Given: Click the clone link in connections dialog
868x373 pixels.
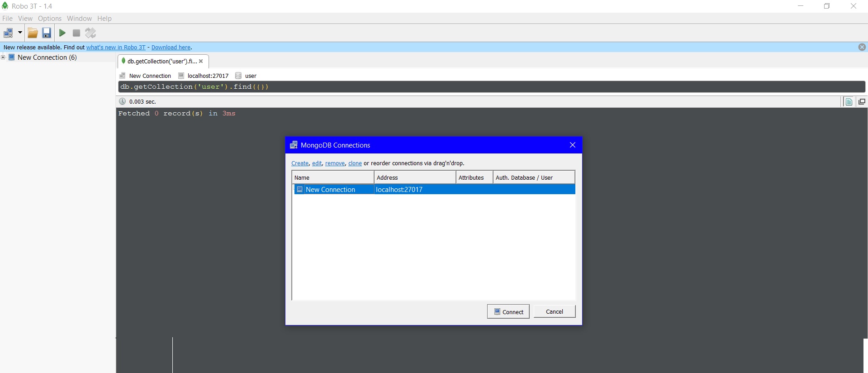Looking at the screenshot, I should pyautogui.click(x=355, y=163).
